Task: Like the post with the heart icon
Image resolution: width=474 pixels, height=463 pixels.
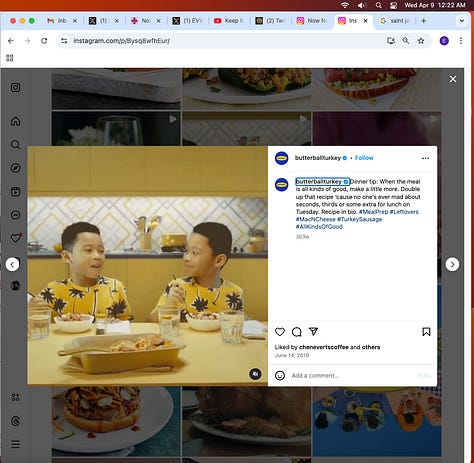Action: (280, 332)
